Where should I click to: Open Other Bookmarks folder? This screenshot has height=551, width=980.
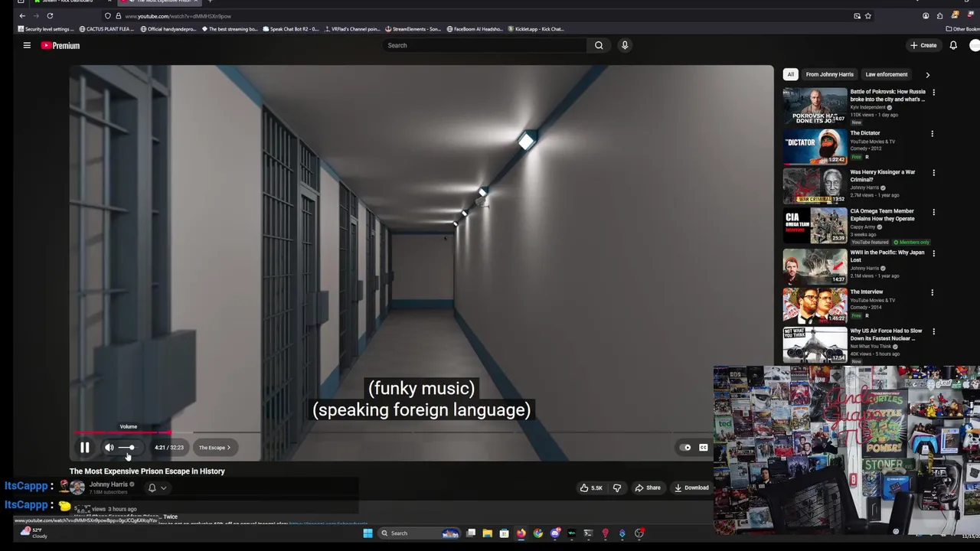962,29
